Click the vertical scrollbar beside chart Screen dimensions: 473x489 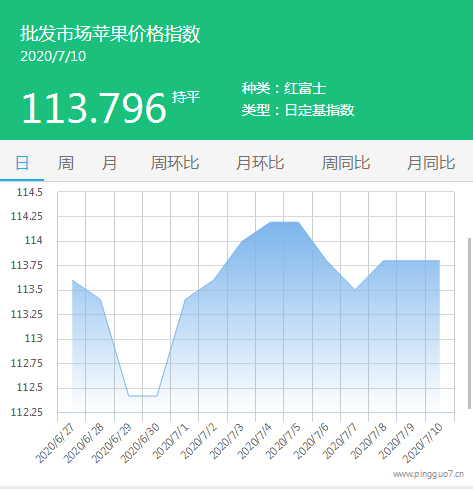(470, 323)
